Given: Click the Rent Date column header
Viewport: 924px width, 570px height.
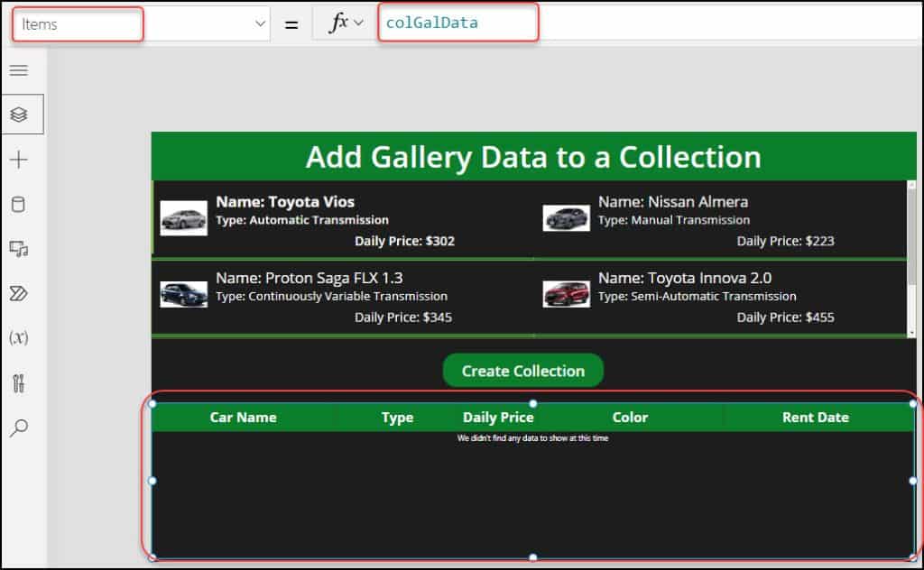Looking at the screenshot, I should [x=817, y=417].
